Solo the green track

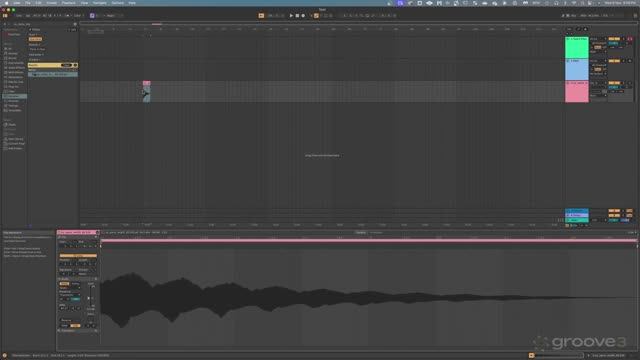(x=623, y=39)
